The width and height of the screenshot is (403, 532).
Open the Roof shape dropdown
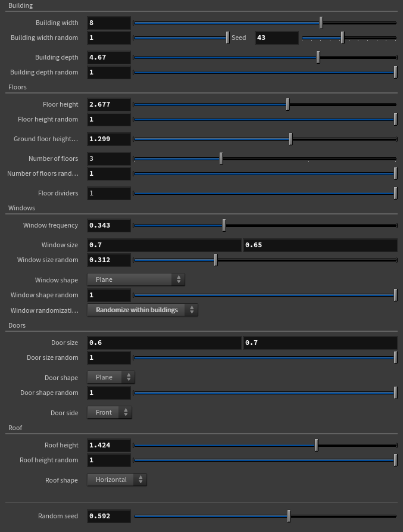tap(117, 480)
